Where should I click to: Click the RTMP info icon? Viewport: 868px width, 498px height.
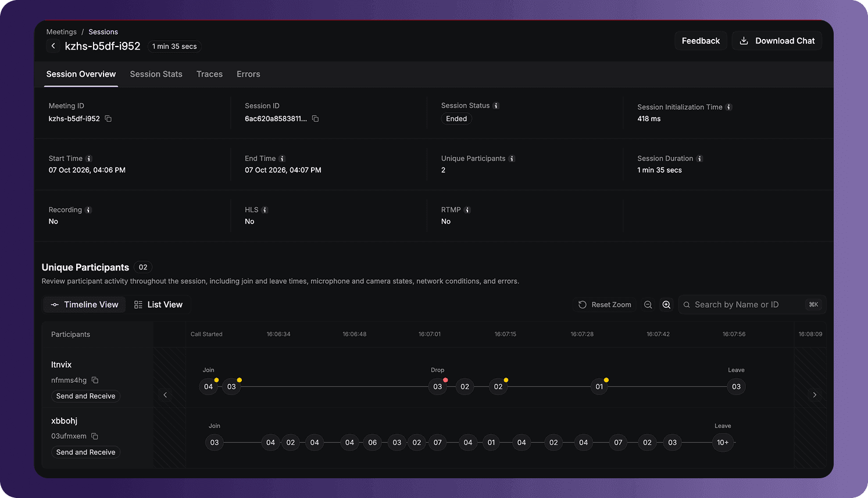click(x=467, y=210)
